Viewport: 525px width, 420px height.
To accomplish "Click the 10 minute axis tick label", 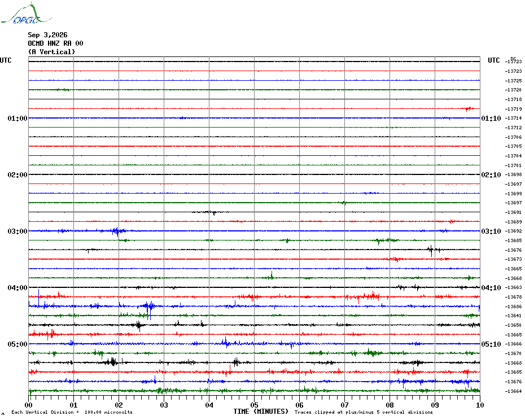I will 480,405.
